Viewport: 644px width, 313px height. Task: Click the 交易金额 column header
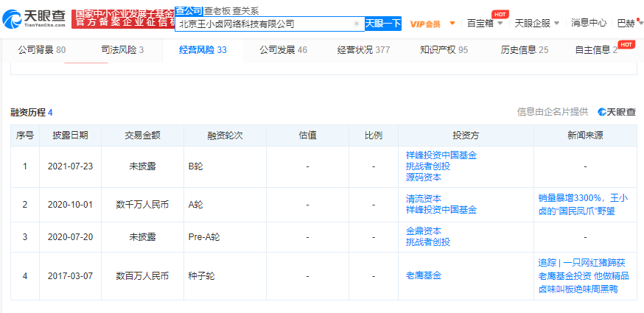pyautogui.click(x=142, y=136)
